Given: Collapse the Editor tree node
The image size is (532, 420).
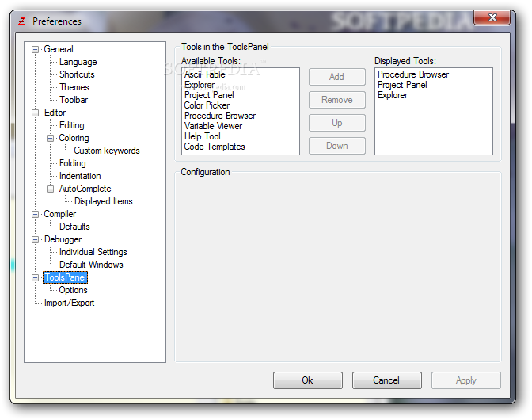Looking at the screenshot, I should click(35, 113).
